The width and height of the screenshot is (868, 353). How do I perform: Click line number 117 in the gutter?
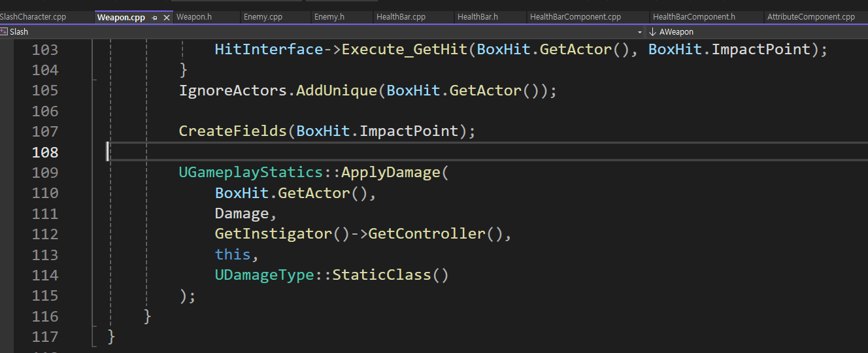[x=45, y=337]
